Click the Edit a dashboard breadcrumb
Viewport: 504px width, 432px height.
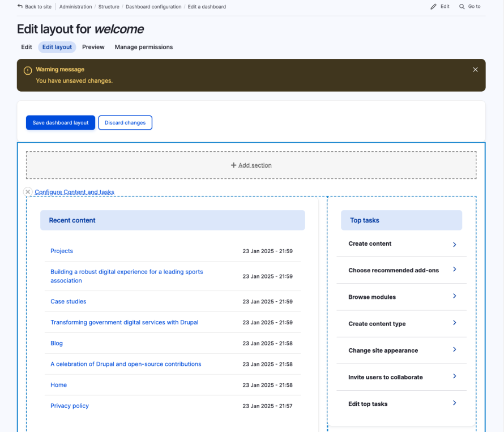(x=207, y=7)
